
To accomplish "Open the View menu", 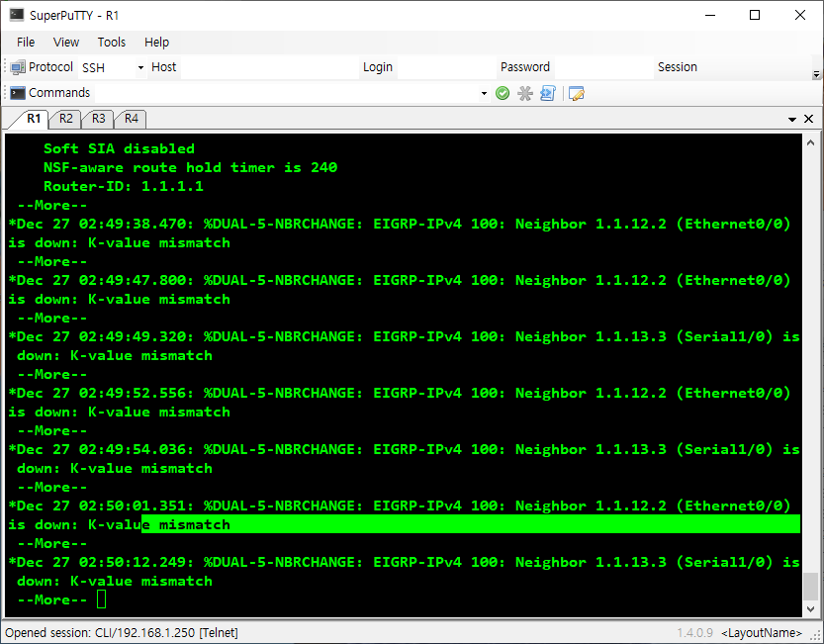I will (66, 43).
